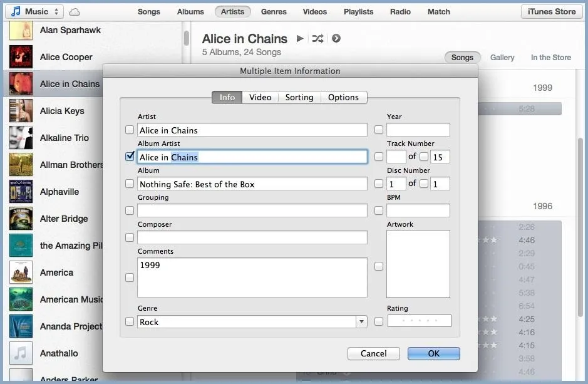Enable the Grouping checkbox

point(130,210)
